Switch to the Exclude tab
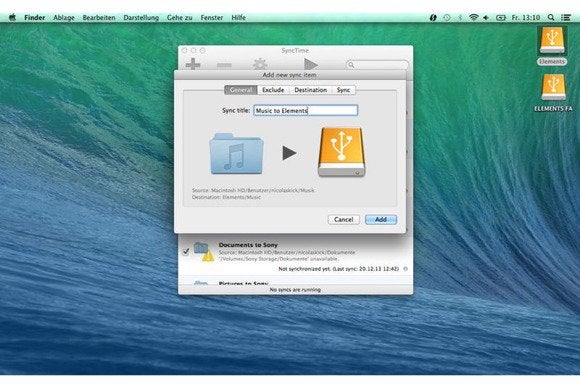Image resolution: width=580 pixels, height=388 pixels. [273, 90]
